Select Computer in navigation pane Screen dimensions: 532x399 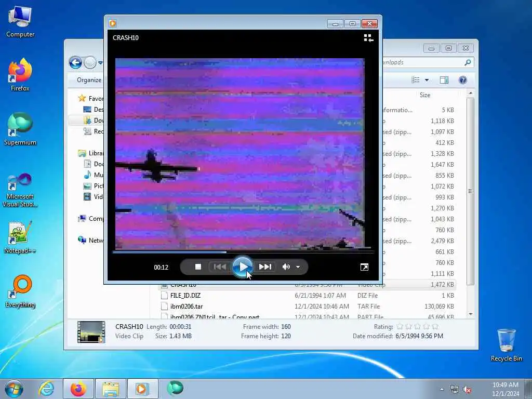point(91,219)
